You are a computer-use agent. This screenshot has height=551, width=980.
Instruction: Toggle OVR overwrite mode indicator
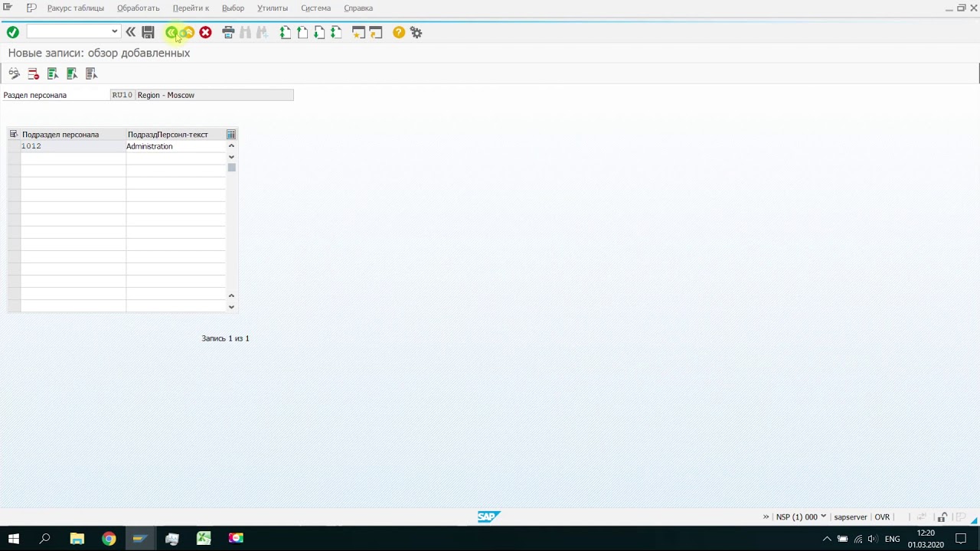pyautogui.click(x=882, y=517)
